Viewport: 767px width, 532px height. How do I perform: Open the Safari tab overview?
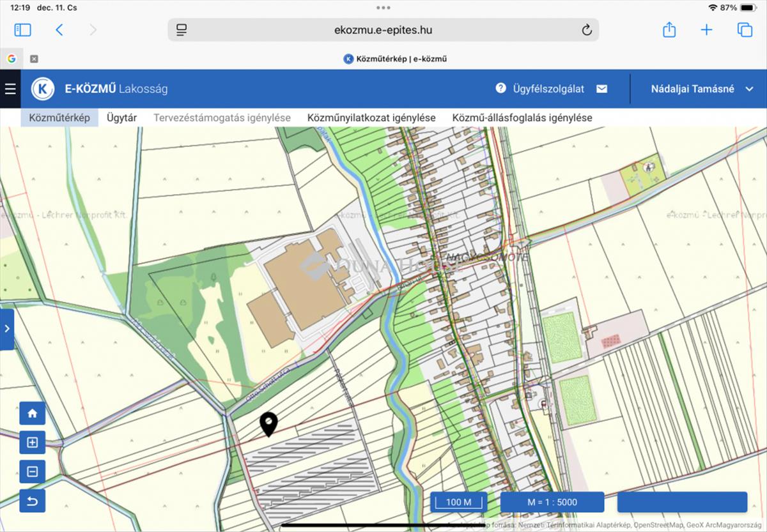point(745,30)
